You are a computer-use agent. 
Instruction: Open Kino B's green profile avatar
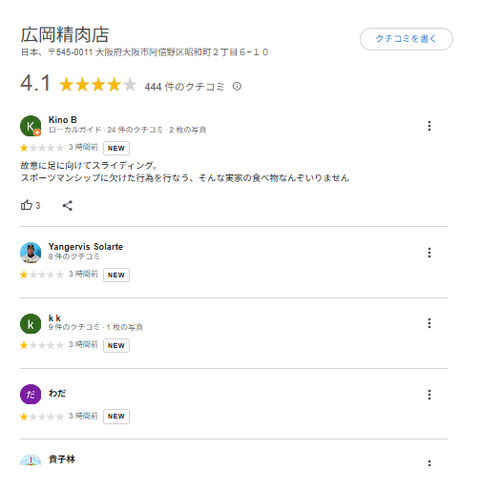click(x=31, y=126)
